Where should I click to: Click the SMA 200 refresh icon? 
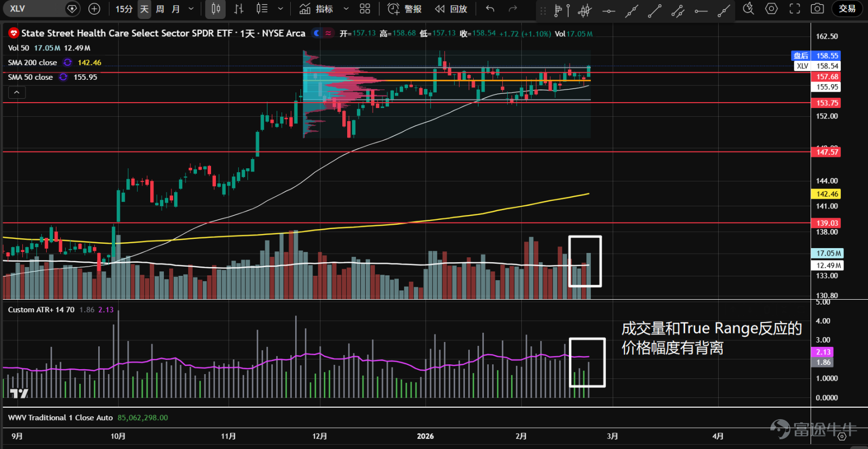(67, 62)
